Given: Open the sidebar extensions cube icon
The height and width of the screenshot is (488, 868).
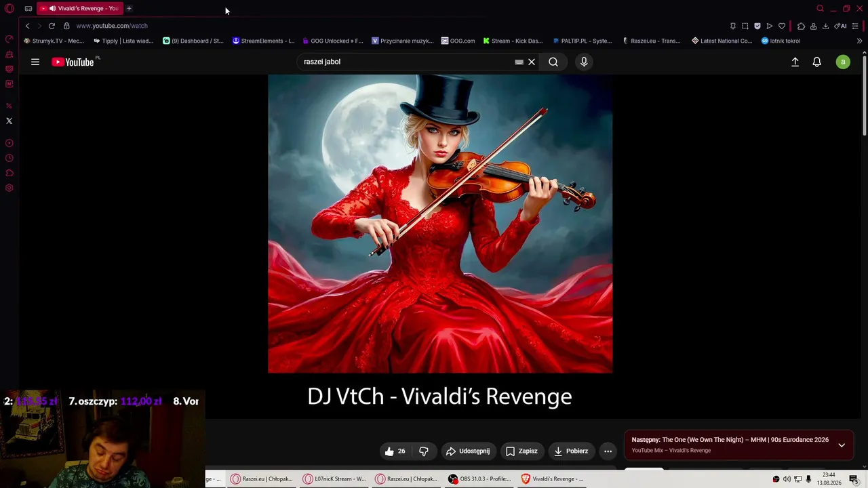Looking at the screenshot, I should (x=9, y=173).
